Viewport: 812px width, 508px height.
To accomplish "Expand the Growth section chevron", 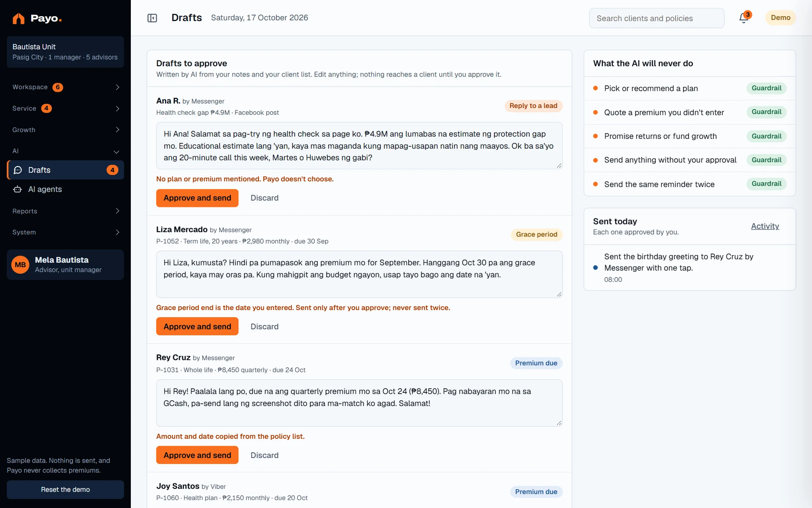I will (117, 130).
